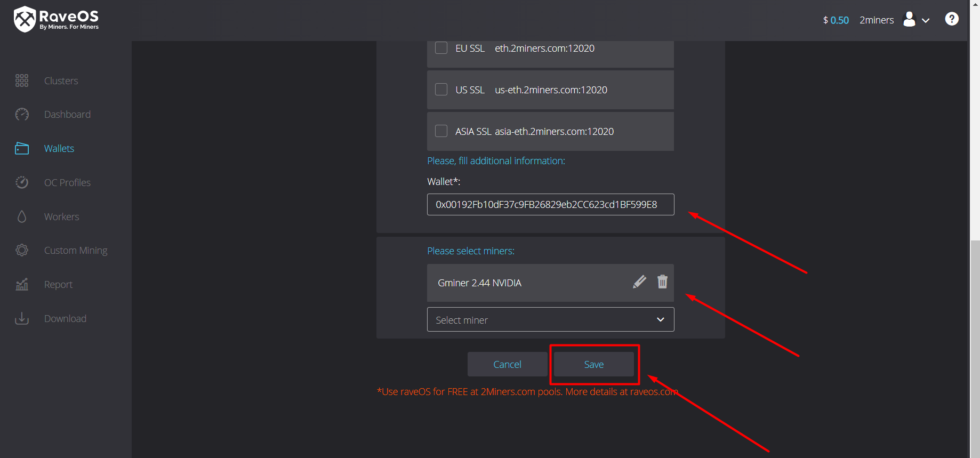Open the help question mark icon
This screenshot has height=458, width=980.
coord(952,19)
